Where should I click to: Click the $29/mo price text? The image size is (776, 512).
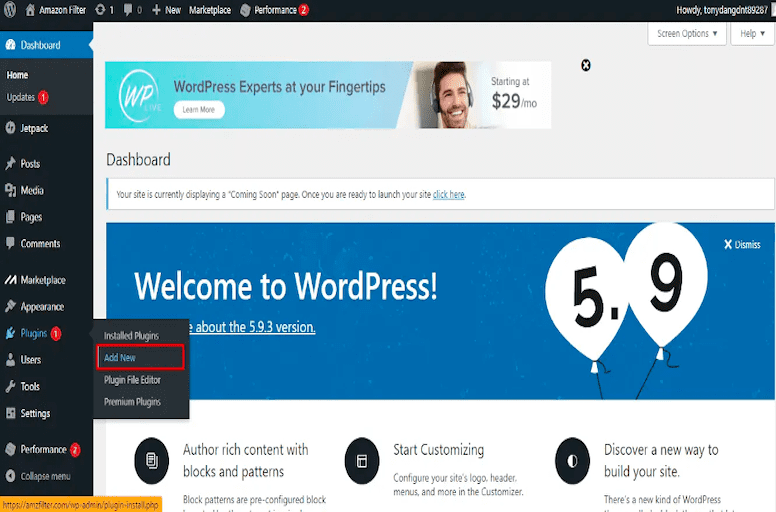click(x=514, y=101)
